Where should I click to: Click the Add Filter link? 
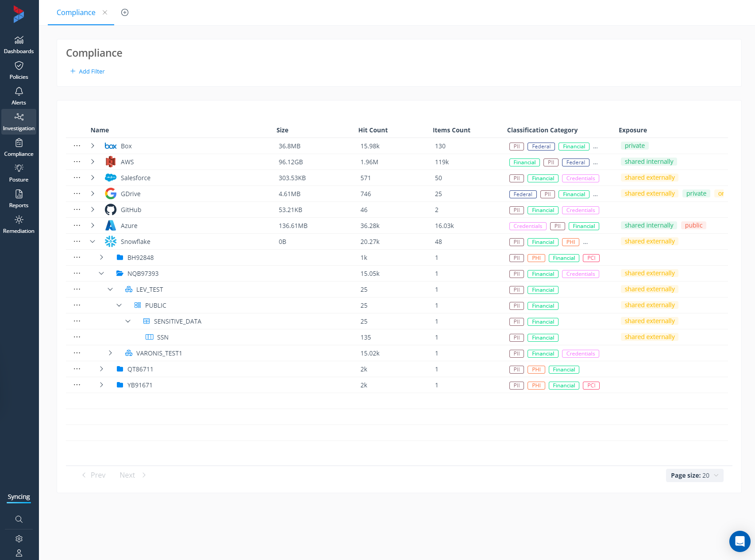click(x=88, y=71)
